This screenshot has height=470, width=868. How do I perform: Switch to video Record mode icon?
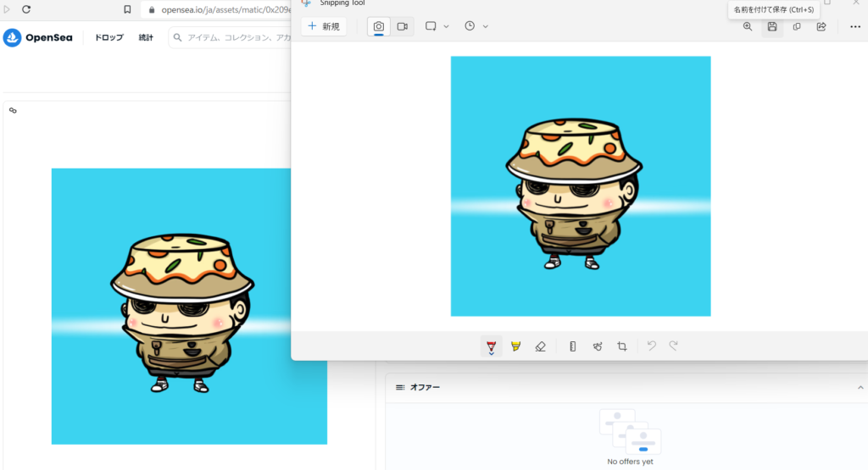click(403, 26)
